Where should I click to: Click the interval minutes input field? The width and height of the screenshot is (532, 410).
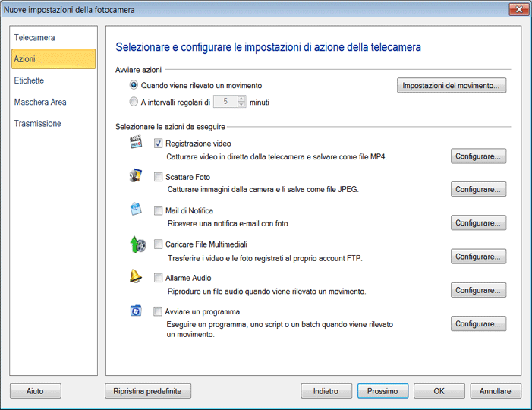point(225,102)
